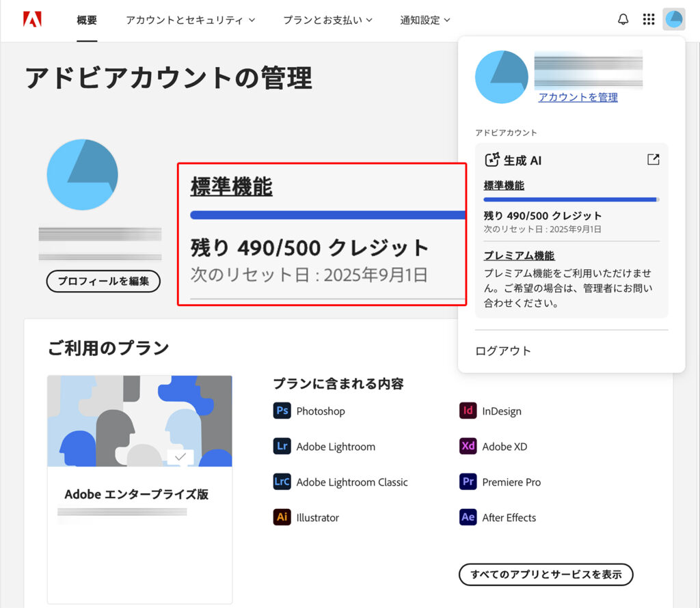This screenshot has width=700, height=608.
Task: Open the notifications bell
Action: (623, 20)
